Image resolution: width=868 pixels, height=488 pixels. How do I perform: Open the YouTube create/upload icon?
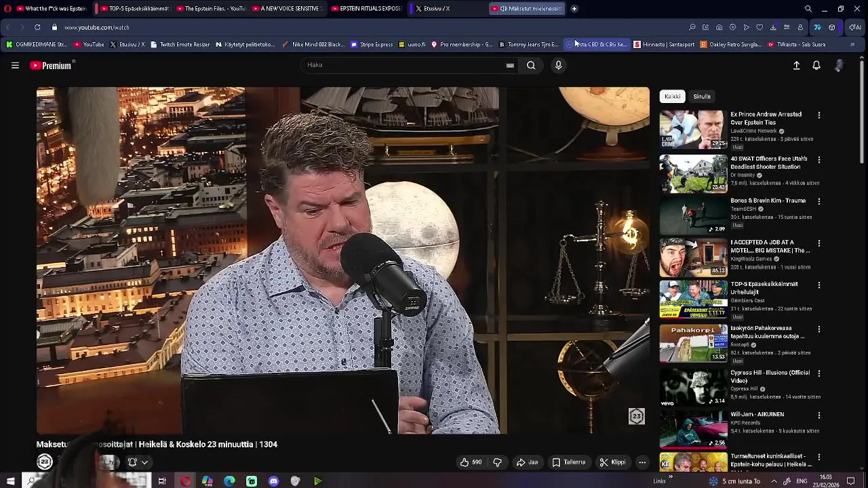pyautogui.click(x=796, y=65)
